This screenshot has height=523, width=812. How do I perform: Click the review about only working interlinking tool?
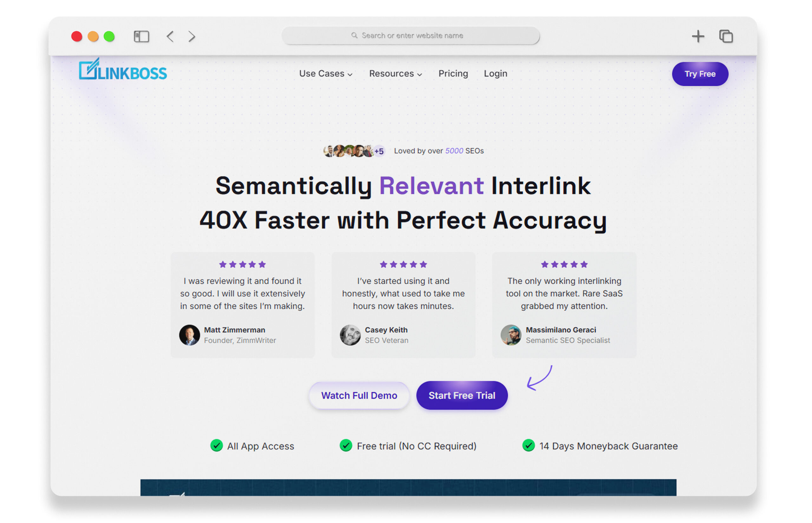pos(564,293)
